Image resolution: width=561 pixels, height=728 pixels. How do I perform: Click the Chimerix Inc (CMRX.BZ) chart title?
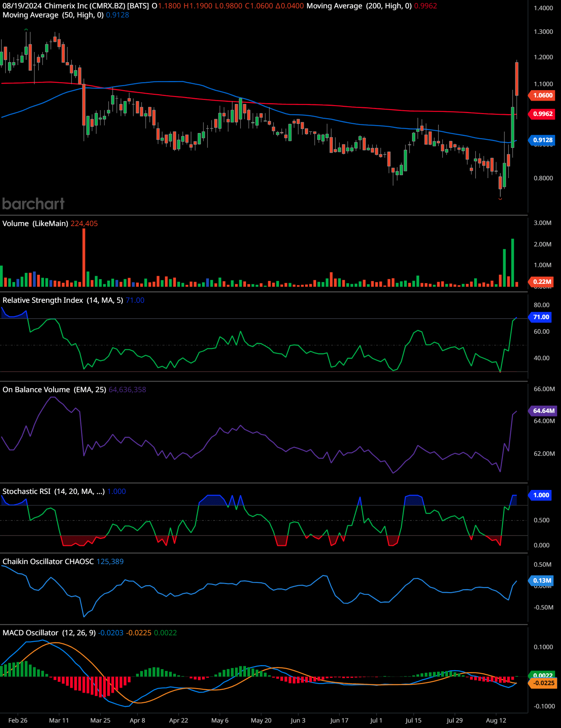[x=97, y=6]
